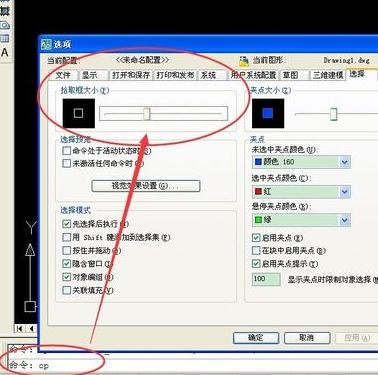Switch to the 打开和保存 tab

(x=131, y=75)
